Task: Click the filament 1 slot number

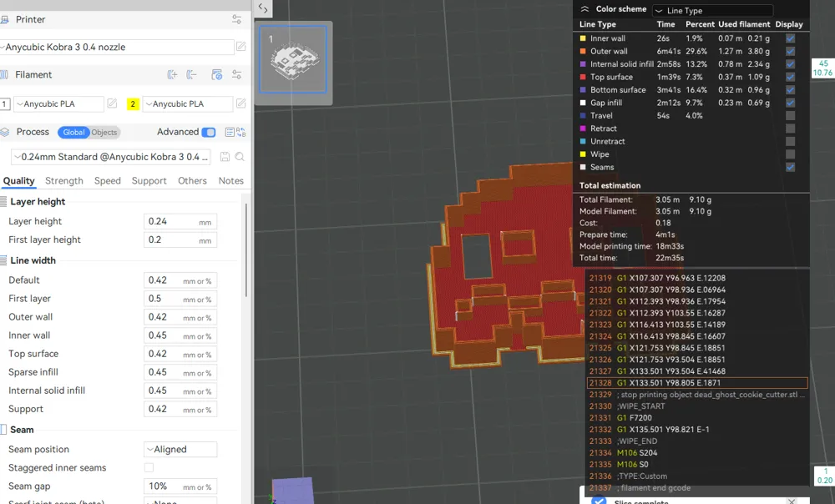Action: [4, 103]
